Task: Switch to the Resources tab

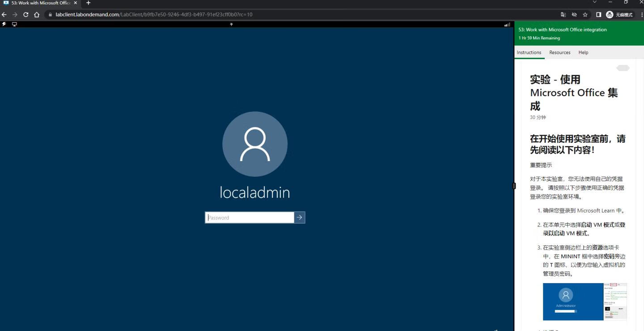Action: point(559,52)
